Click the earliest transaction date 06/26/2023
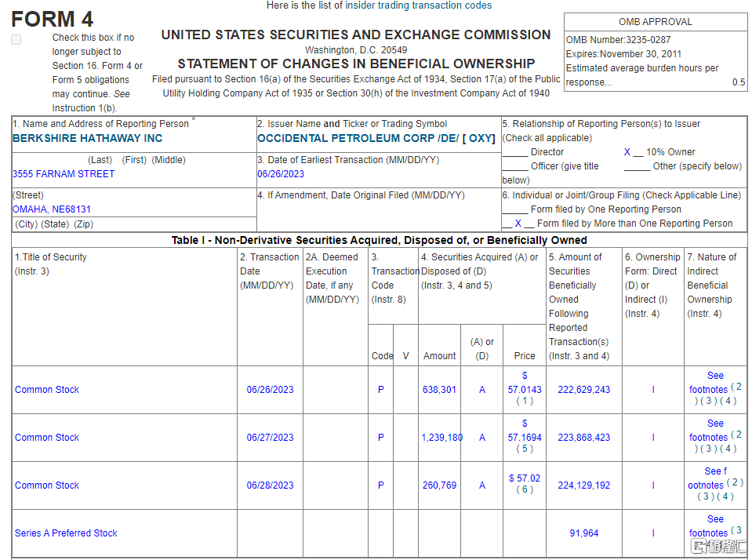 (281, 173)
